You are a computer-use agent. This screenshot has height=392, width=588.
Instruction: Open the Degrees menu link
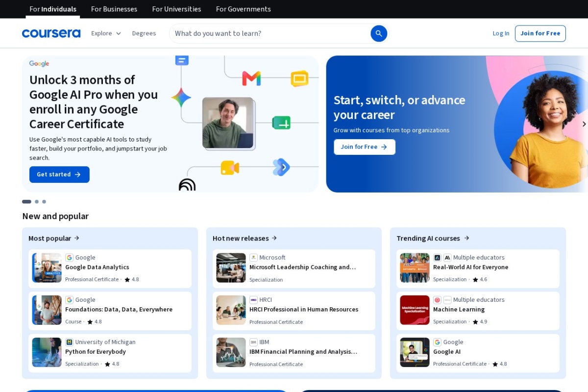[144, 33]
